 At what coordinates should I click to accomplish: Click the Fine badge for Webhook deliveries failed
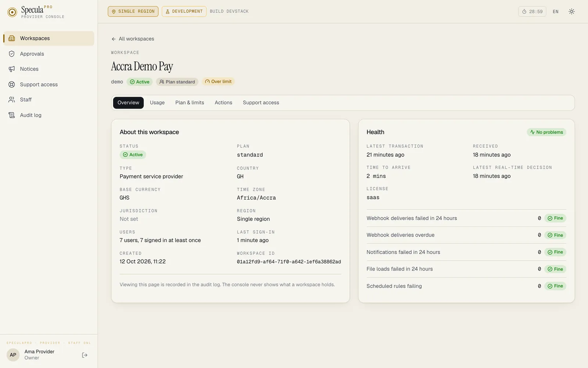pos(555,218)
